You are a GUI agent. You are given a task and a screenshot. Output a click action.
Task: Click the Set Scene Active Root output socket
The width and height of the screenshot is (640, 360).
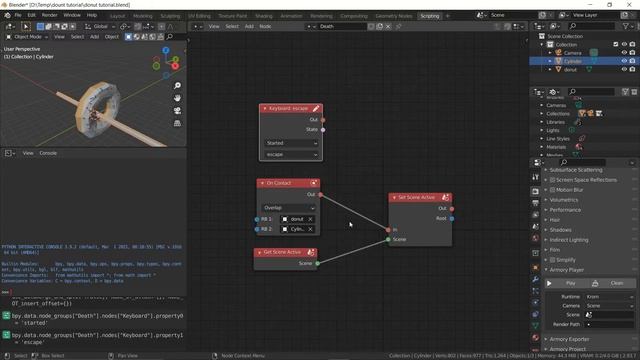[452, 219]
